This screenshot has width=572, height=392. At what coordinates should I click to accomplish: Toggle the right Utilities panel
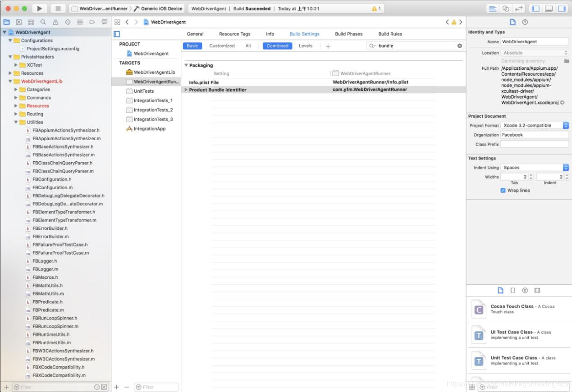pos(561,9)
